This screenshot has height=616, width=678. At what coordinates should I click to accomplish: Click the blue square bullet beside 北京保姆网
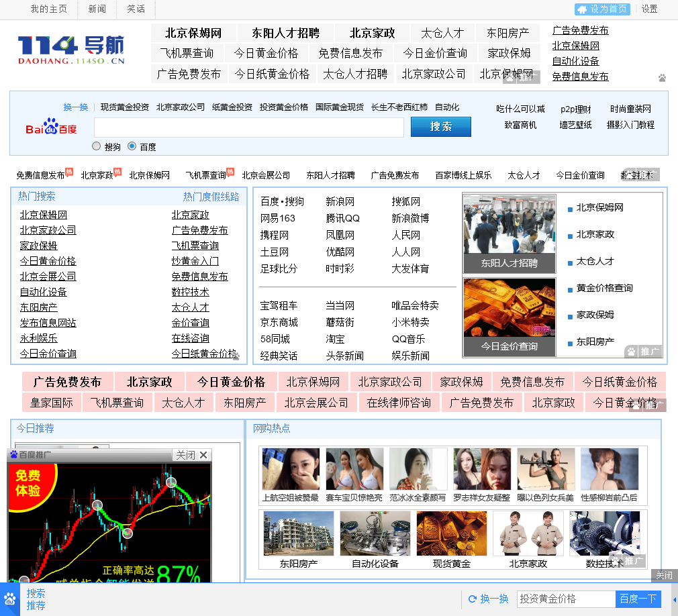(570, 209)
